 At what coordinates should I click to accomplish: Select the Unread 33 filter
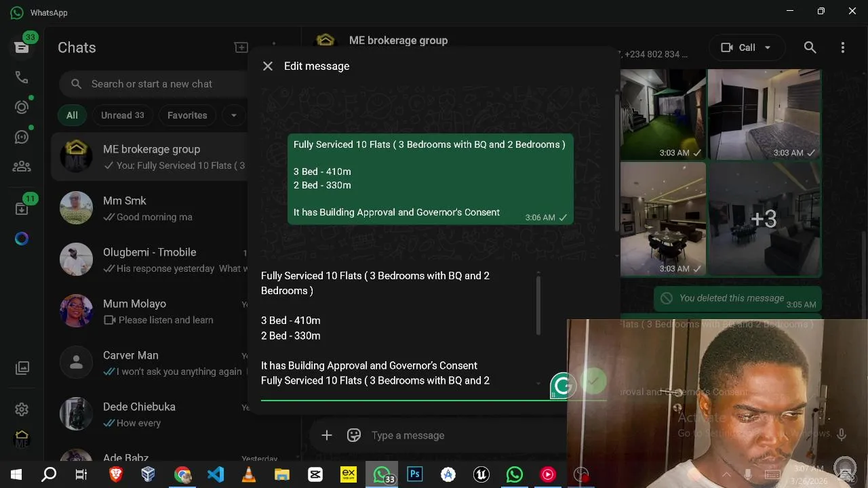(x=123, y=115)
